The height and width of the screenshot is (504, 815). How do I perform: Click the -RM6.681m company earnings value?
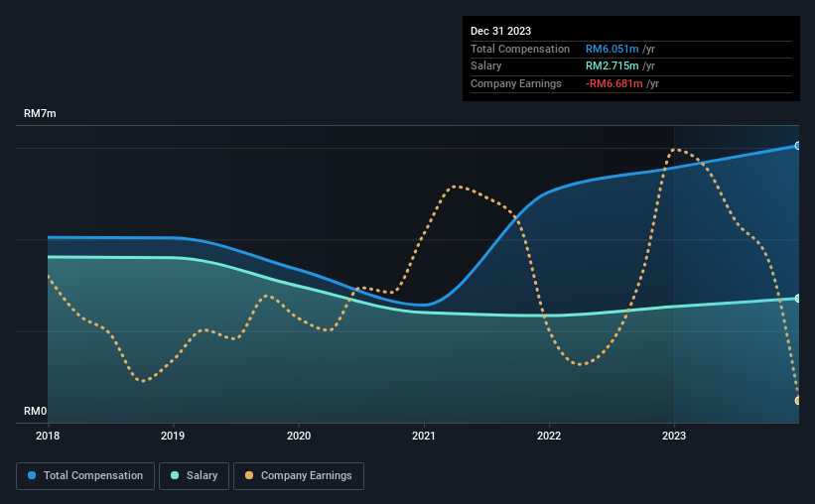click(x=613, y=83)
